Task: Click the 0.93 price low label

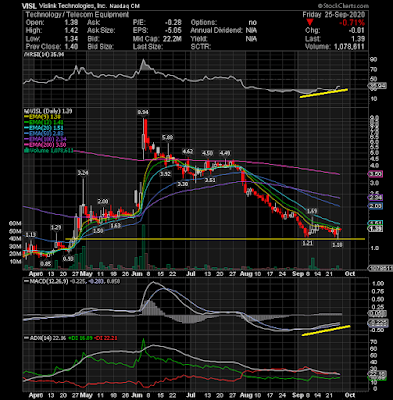Action: (x=68, y=258)
